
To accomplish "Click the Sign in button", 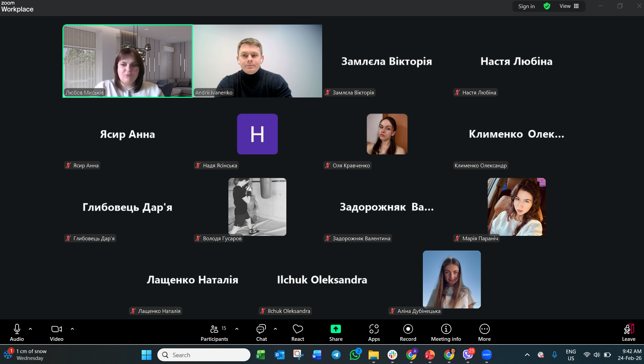I will point(526,6).
